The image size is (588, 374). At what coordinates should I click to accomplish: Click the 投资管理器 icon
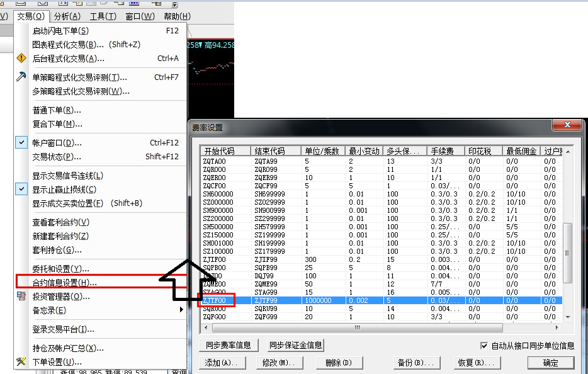21,297
